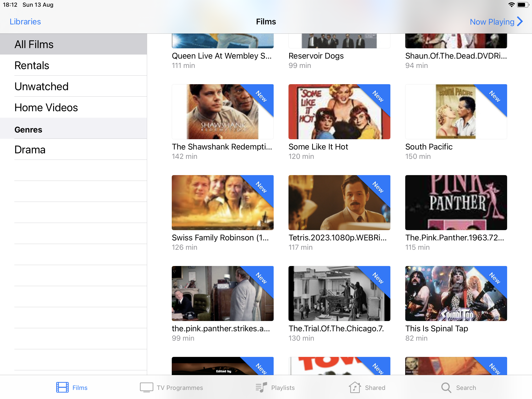Open the TV Programmes tab icon
The width and height of the screenshot is (532, 399).
point(146,387)
